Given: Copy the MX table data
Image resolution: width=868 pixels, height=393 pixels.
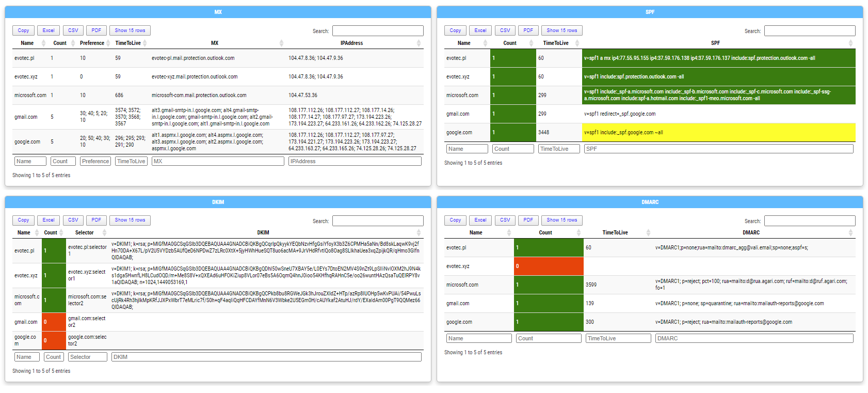Looking at the screenshot, I should (x=23, y=30).
